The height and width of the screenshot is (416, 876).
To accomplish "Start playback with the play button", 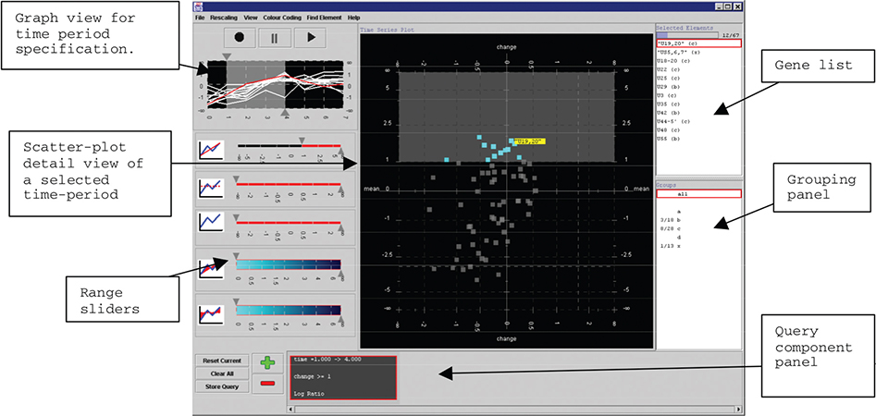I will [310, 38].
